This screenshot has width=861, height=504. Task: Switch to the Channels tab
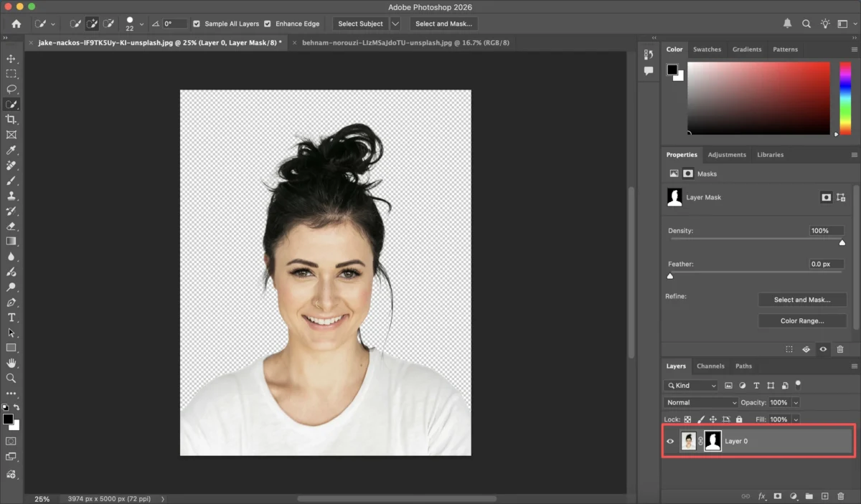(x=710, y=366)
